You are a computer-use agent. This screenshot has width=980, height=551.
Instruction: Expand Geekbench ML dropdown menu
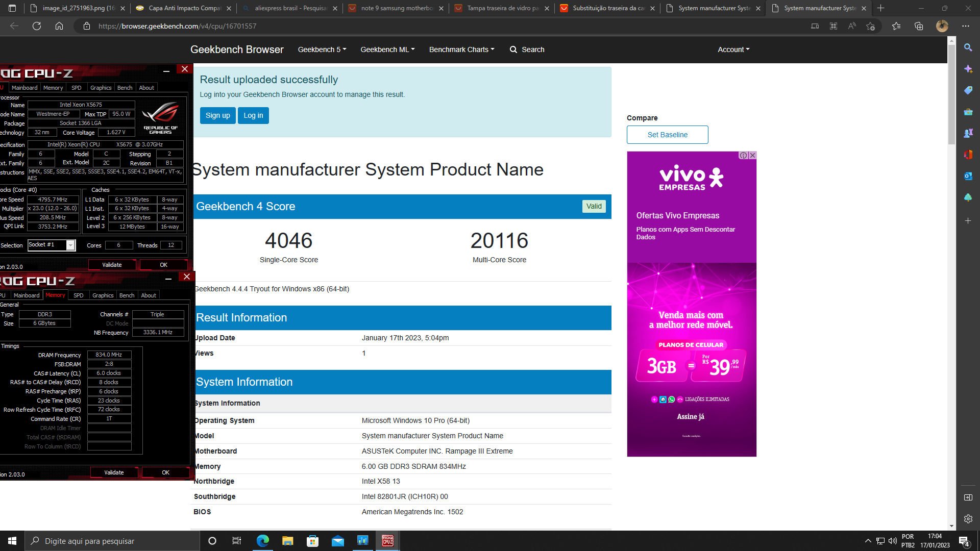point(387,49)
